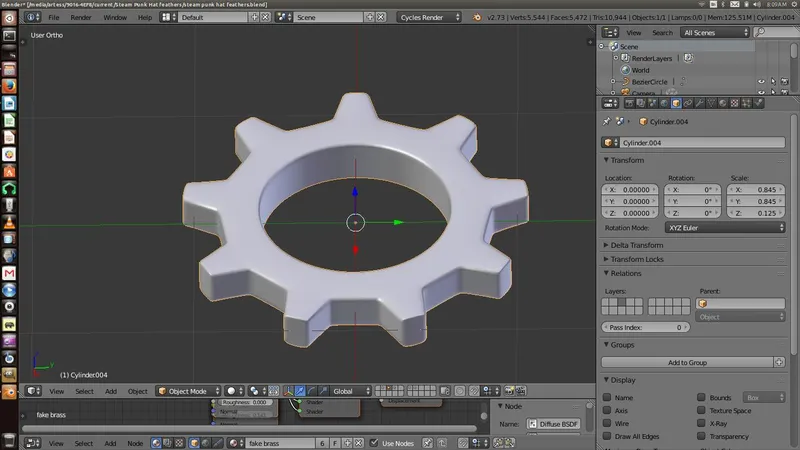
Task: Hide BezierCircle using its eye icon
Action: click(x=761, y=82)
